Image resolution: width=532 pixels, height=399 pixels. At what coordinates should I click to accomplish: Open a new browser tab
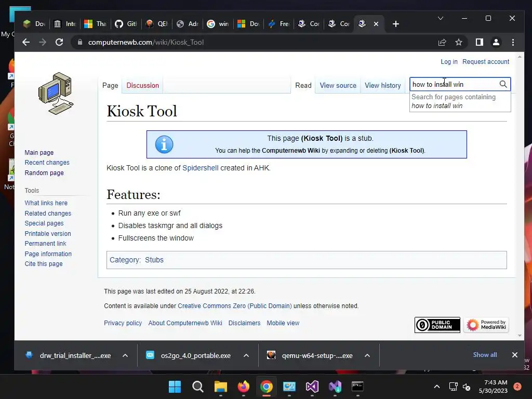point(395,24)
